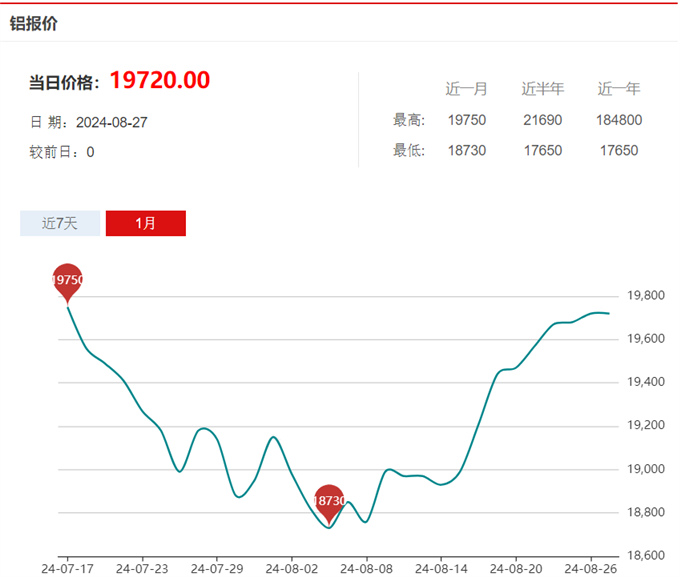Screen dimensions: 680x577
Task: Click the 铝报价 section title
Action: tap(34, 23)
